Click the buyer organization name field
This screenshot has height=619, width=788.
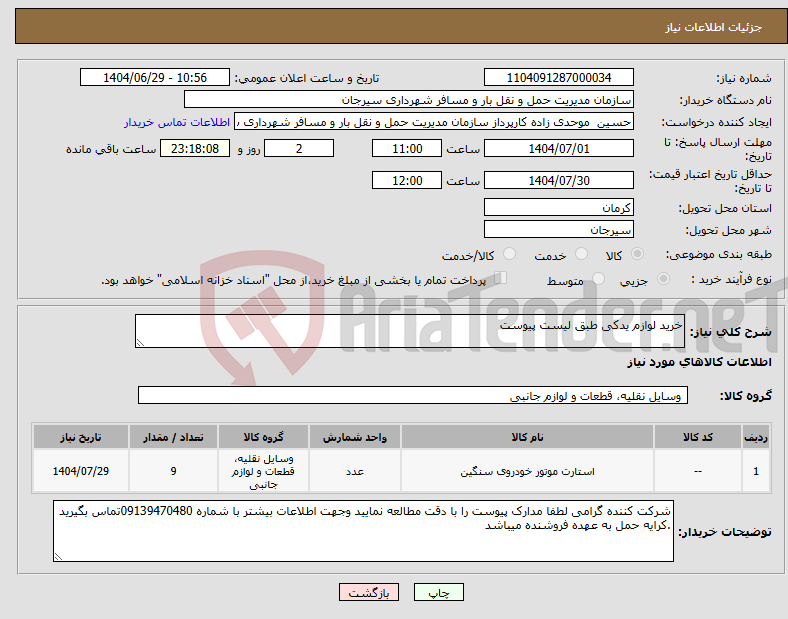409,99
